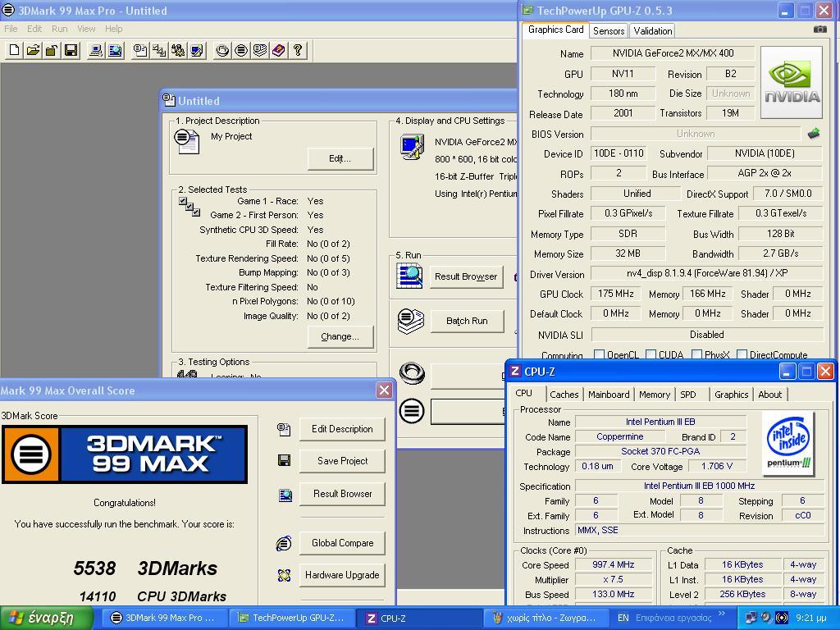Screen dimensions: 840x630
Task: Switch to the Sensors tab in GPU-Z
Action: point(609,31)
